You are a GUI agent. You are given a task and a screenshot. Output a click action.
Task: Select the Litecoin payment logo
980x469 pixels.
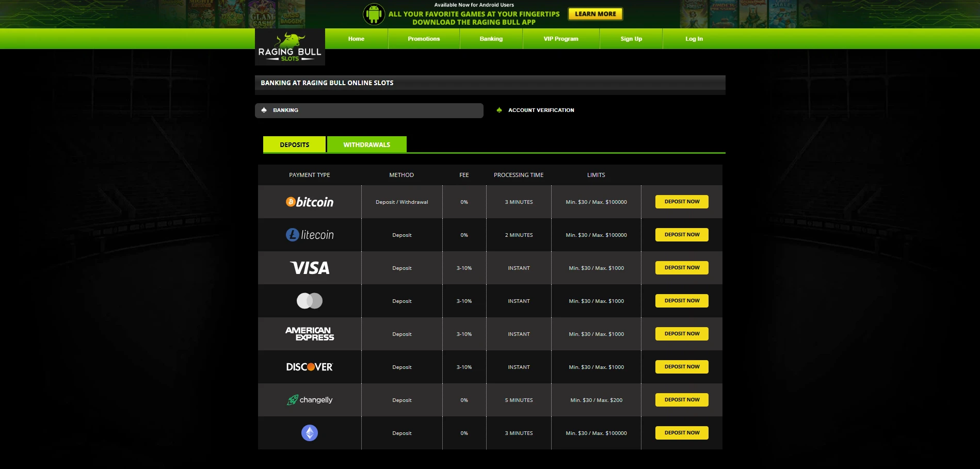(x=309, y=235)
